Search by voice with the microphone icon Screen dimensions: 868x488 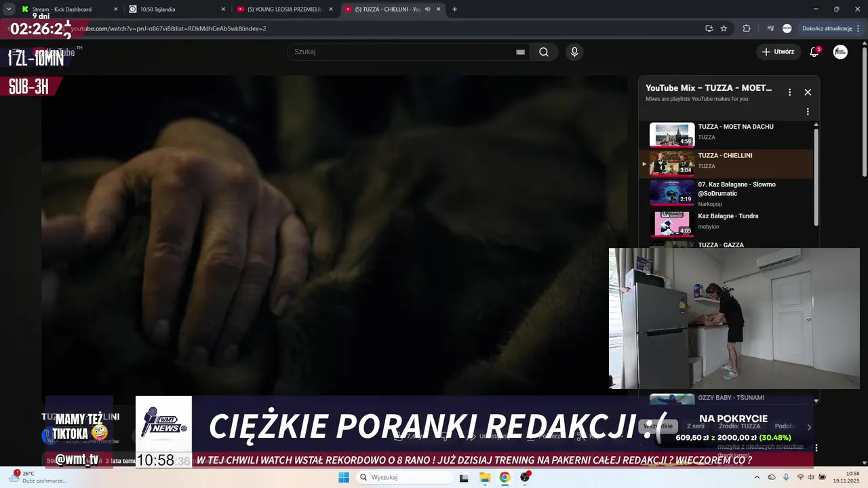pos(574,52)
